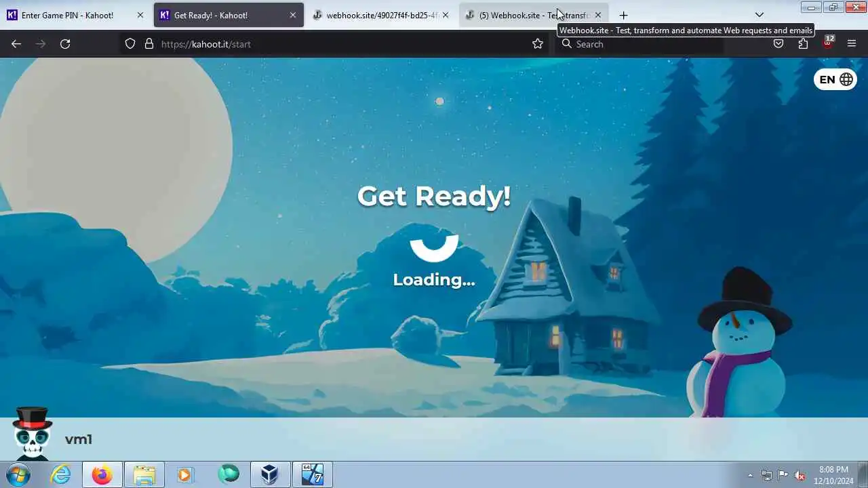Go forward using the browser forward arrow

tap(41, 44)
